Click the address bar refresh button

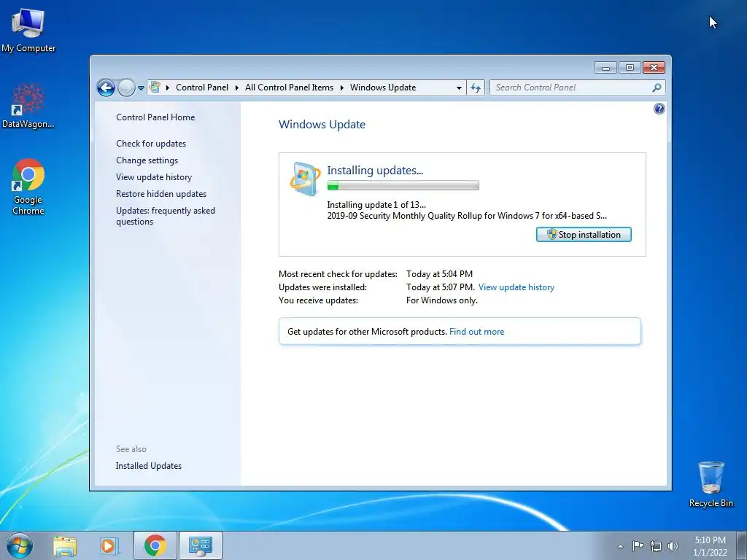point(476,87)
